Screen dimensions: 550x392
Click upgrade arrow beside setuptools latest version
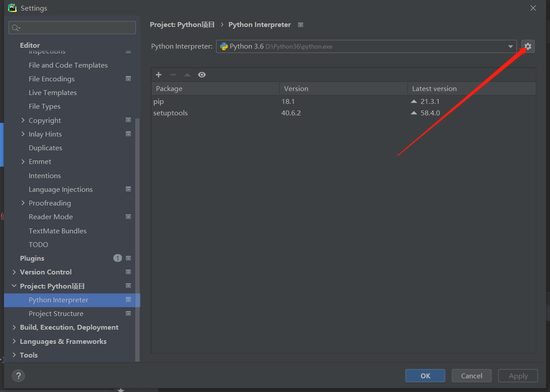(x=414, y=113)
